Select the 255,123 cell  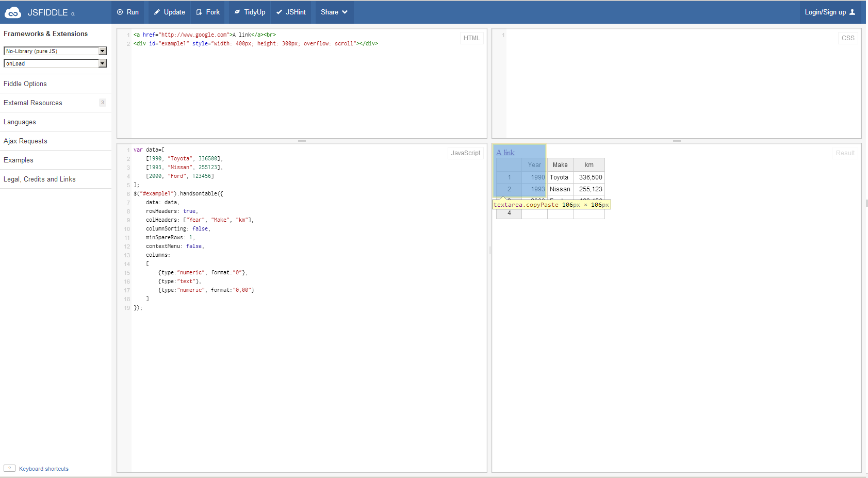[589, 189]
